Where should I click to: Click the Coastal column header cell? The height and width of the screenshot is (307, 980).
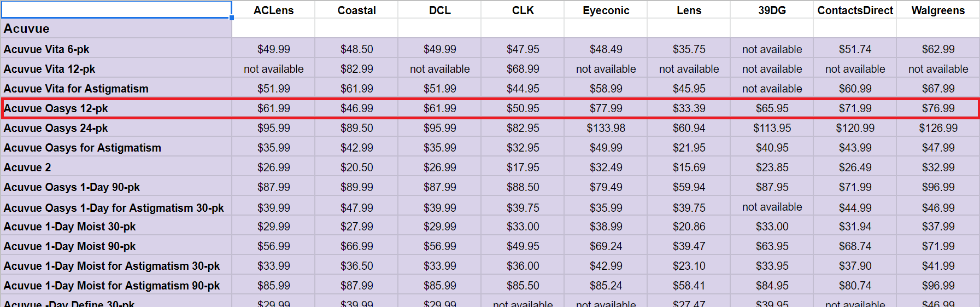click(x=356, y=10)
